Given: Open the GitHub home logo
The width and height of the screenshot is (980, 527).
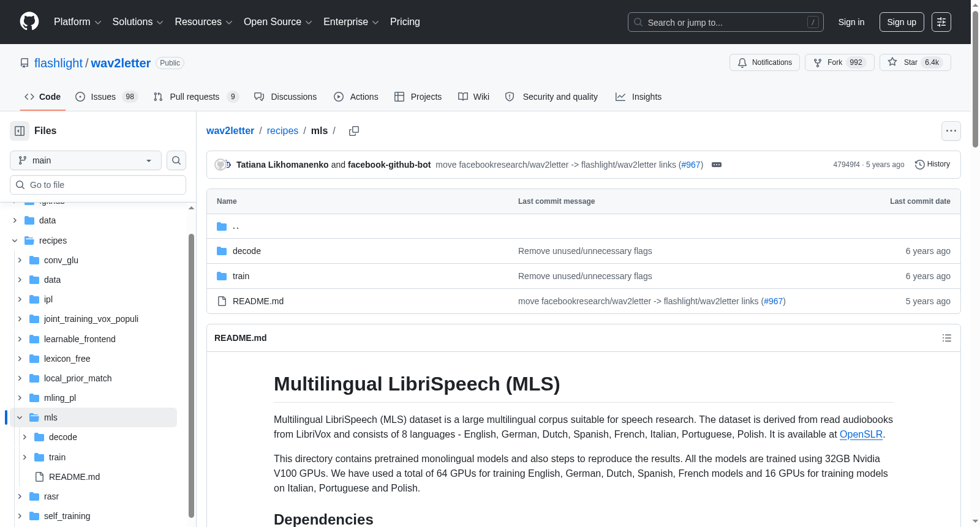Looking at the screenshot, I should click(29, 21).
